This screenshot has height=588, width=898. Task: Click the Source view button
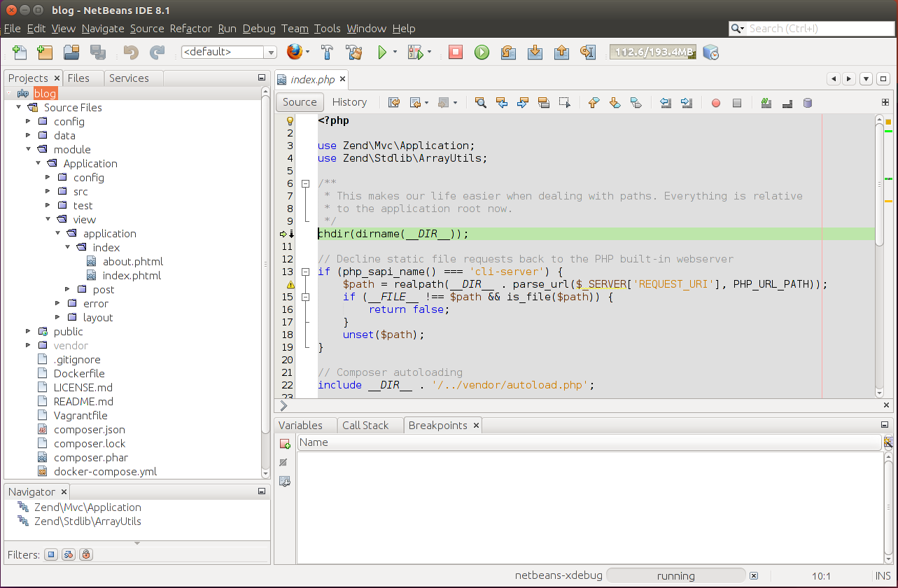point(300,102)
